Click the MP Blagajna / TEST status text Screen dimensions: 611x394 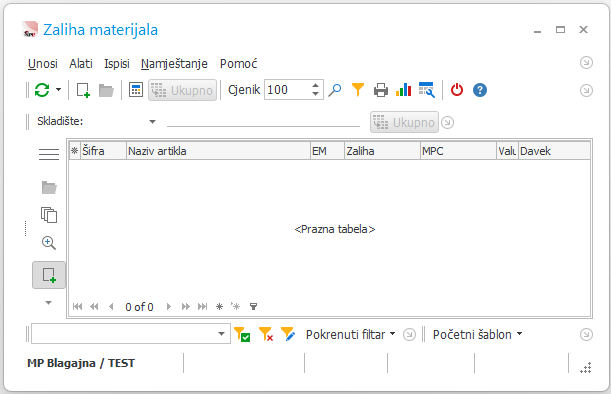[x=81, y=363]
